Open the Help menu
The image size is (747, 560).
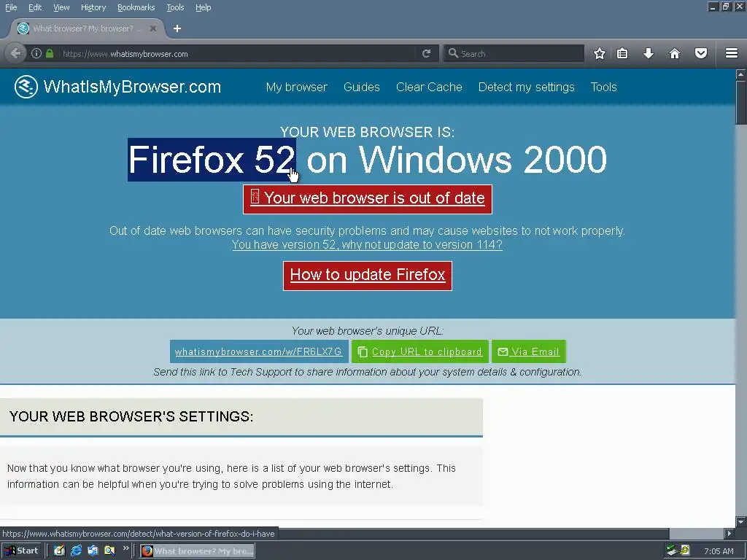pyautogui.click(x=203, y=7)
